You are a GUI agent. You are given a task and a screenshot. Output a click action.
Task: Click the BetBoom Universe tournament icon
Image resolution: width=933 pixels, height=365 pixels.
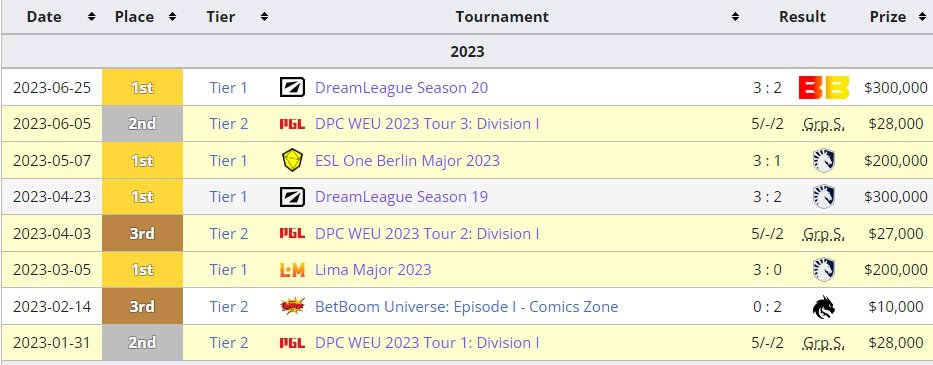[292, 306]
